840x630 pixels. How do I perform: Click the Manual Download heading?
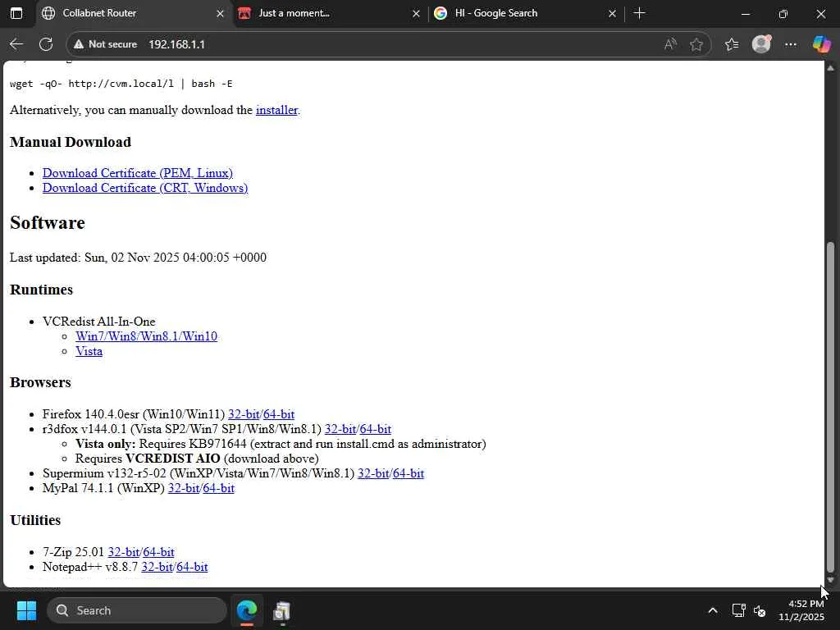click(x=71, y=142)
